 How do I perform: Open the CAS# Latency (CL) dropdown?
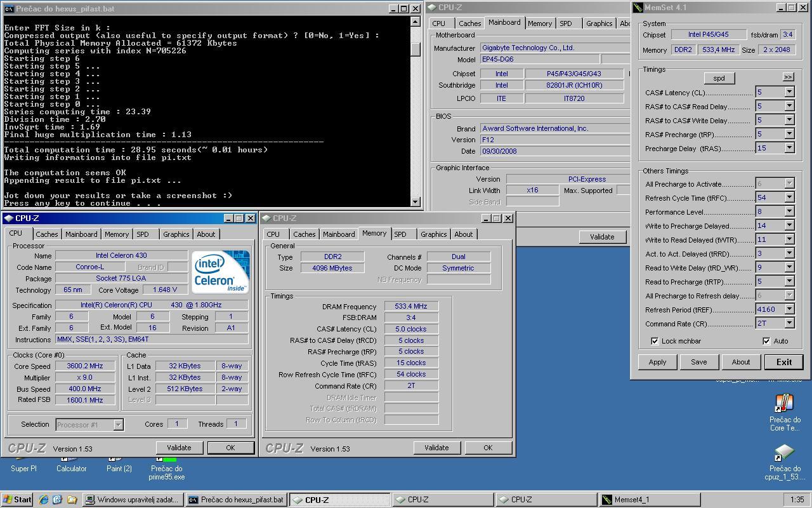pos(789,92)
